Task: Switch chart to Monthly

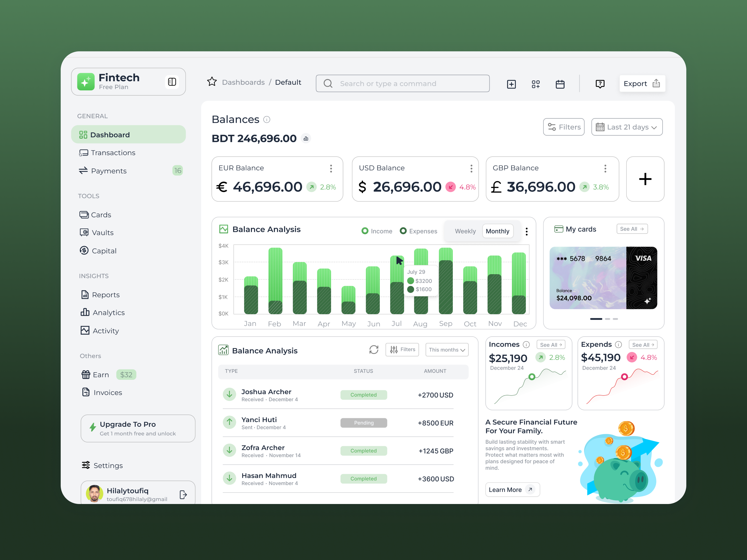Action: pyautogui.click(x=497, y=231)
